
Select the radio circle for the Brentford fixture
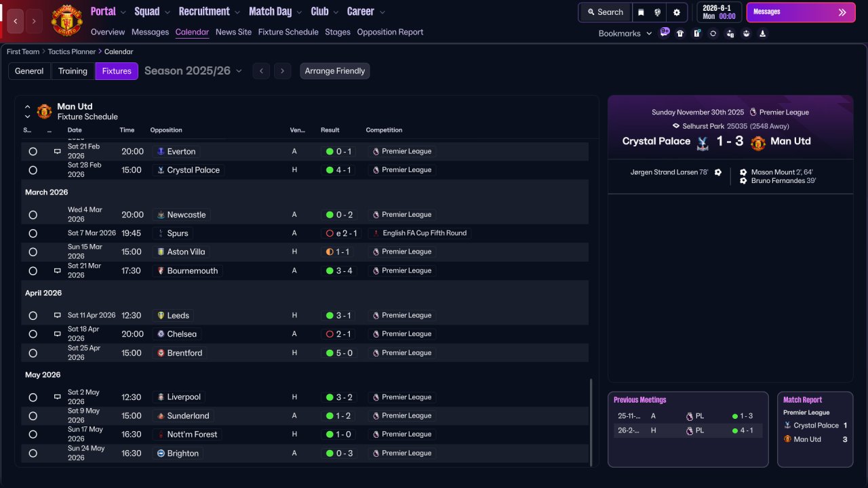[33, 353]
